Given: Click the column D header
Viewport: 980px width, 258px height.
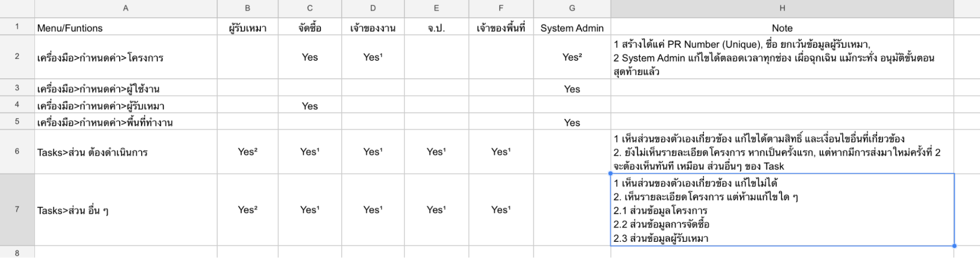Looking at the screenshot, I should coord(373,8).
